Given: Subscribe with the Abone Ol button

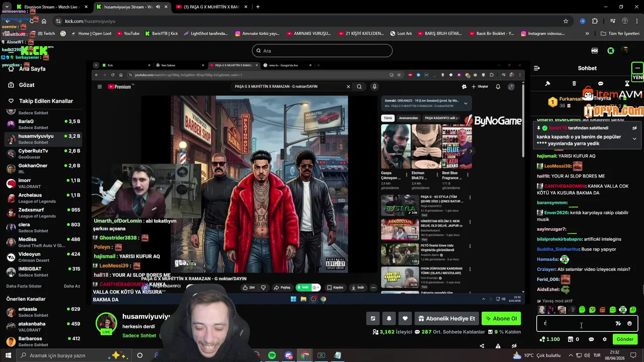Looking at the screenshot, I should [x=501, y=318].
